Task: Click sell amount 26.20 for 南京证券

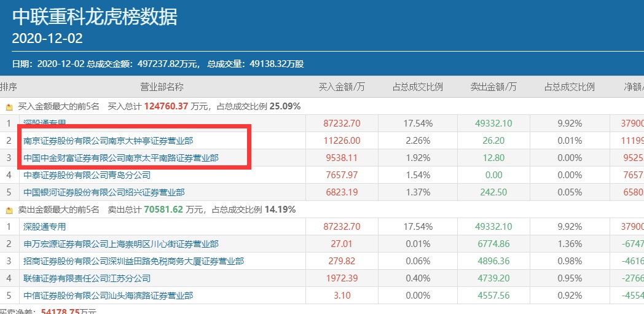Action: (x=493, y=141)
